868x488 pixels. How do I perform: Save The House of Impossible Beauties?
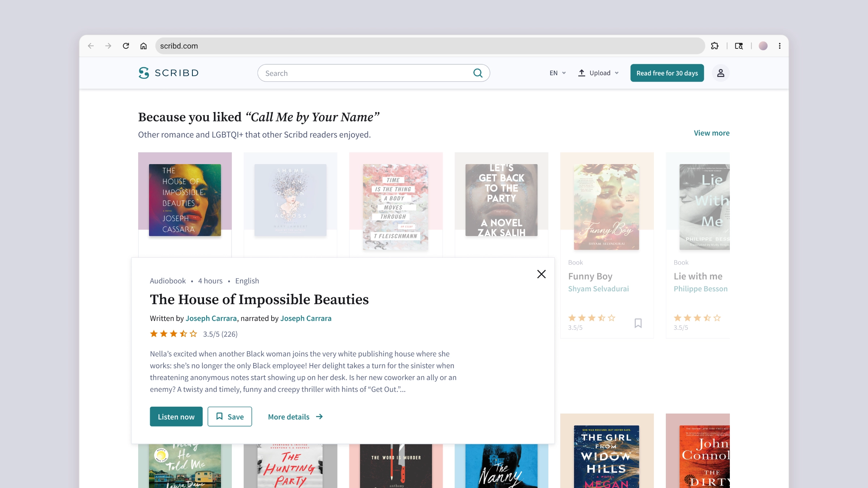click(230, 416)
